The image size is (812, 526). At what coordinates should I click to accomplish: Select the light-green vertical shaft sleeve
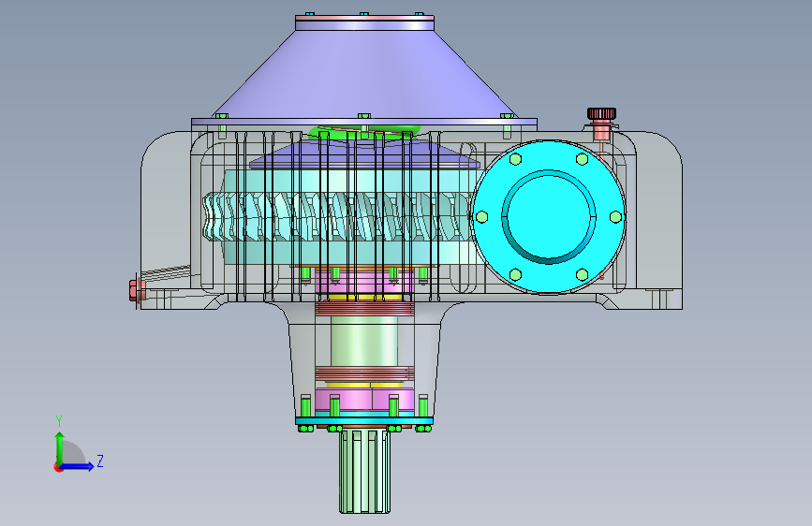coord(364,342)
